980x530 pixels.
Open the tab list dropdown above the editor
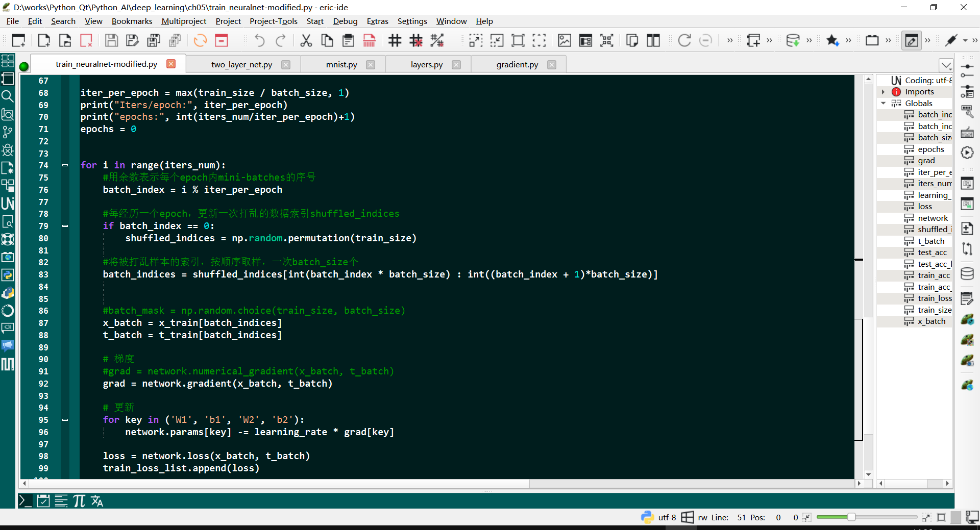pyautogui.click(x=946, y=65)
